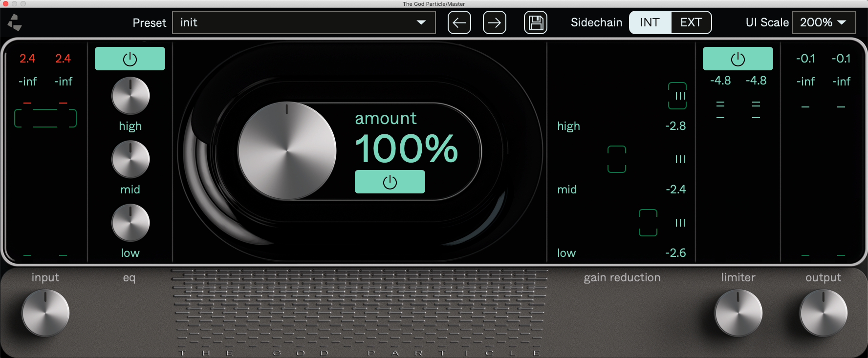Load the previous preset with left arrow
The width and height of the screenshot is (868, 358).
pos(459,22)
